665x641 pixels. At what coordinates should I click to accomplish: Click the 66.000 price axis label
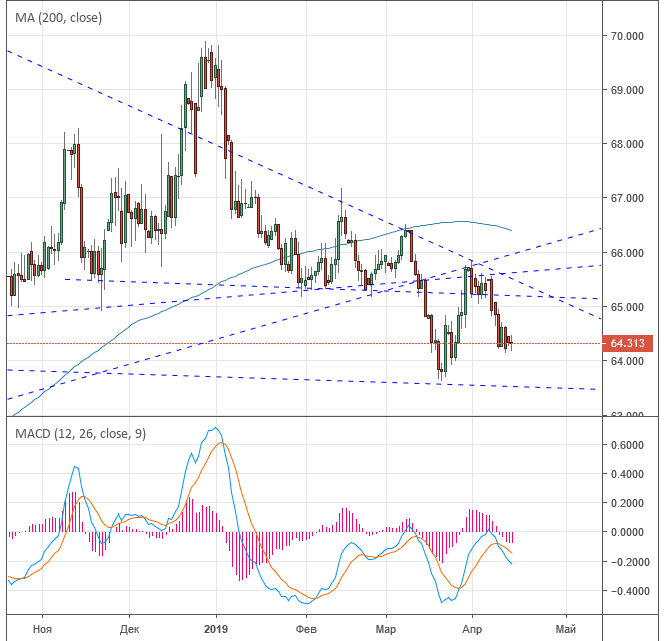tap(627, 253)
